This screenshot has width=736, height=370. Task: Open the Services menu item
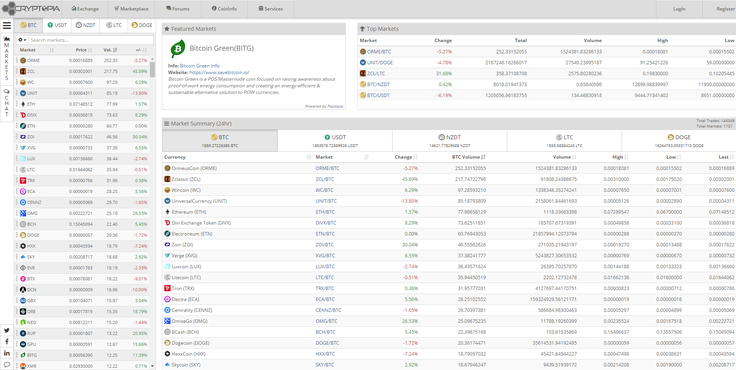click(x=271, y=9)
